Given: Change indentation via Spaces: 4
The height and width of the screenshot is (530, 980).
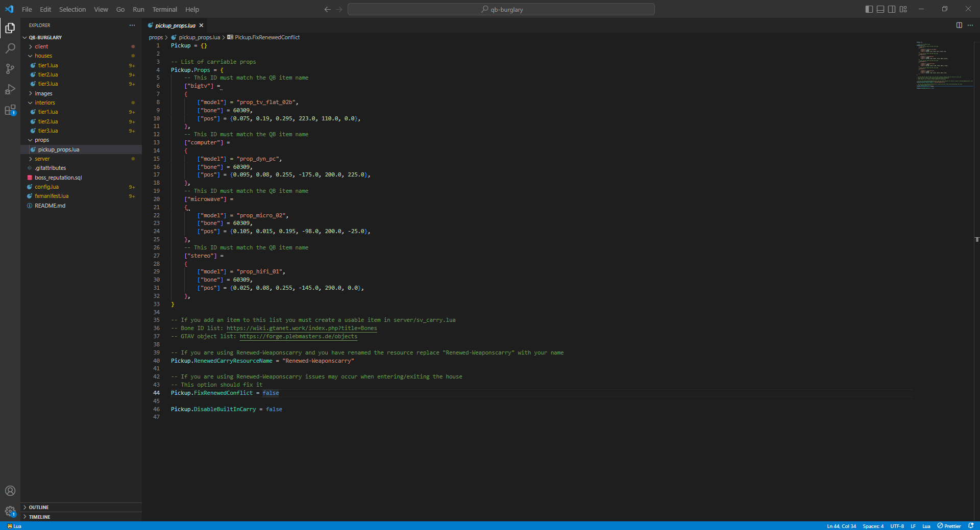Looking at the screenshot, I should click(x=873, y=526).
